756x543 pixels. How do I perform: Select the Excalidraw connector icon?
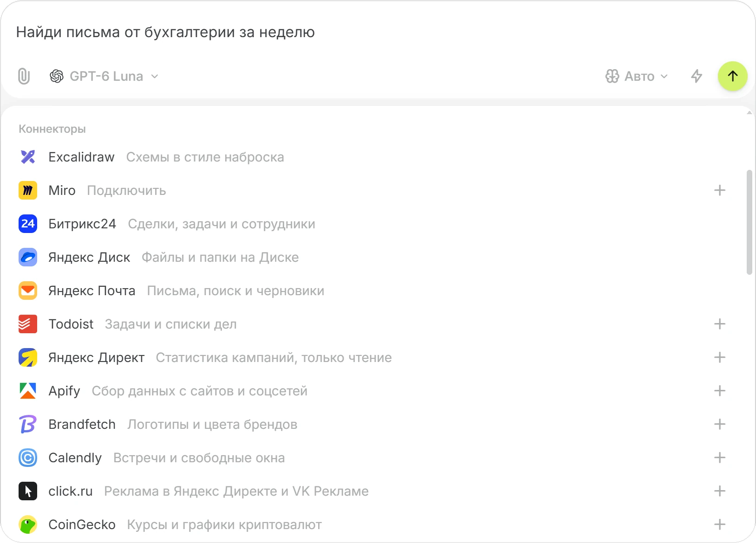pos(28,157)
